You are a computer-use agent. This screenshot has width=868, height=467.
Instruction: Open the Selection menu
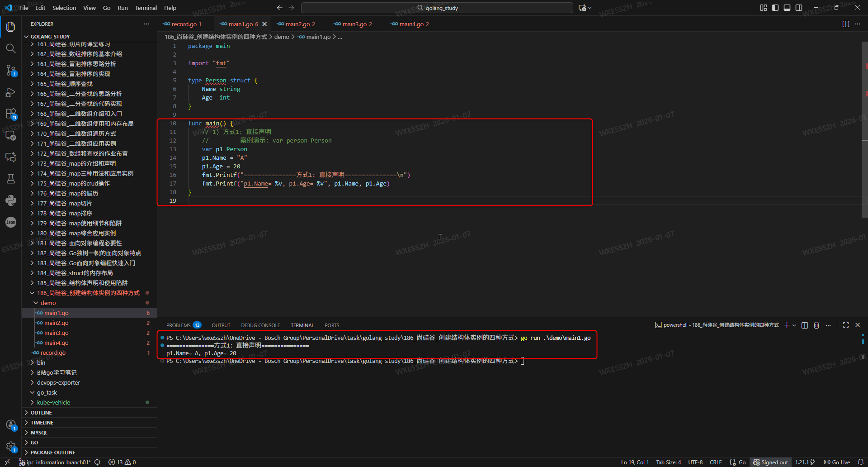[64, 8]
